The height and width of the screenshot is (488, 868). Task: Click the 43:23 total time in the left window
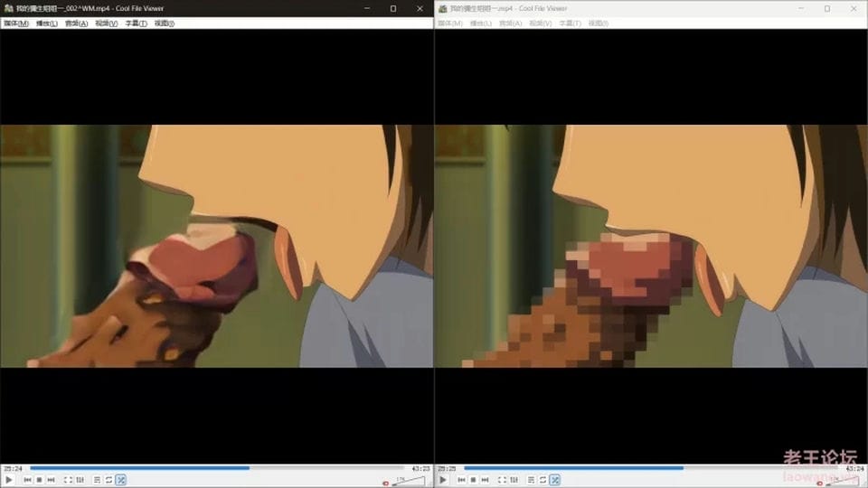(x=420, y=468)
